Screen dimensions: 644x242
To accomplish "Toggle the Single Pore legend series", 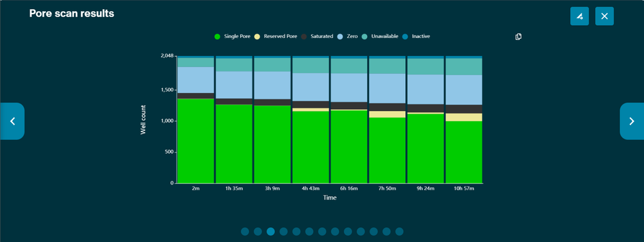I will point(232,36).
